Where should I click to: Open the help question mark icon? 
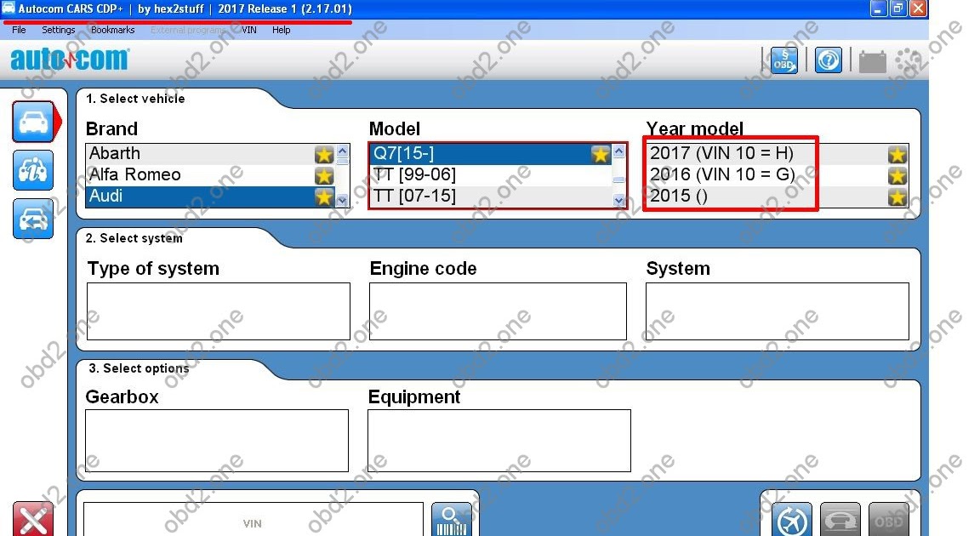tap(828, 60)
